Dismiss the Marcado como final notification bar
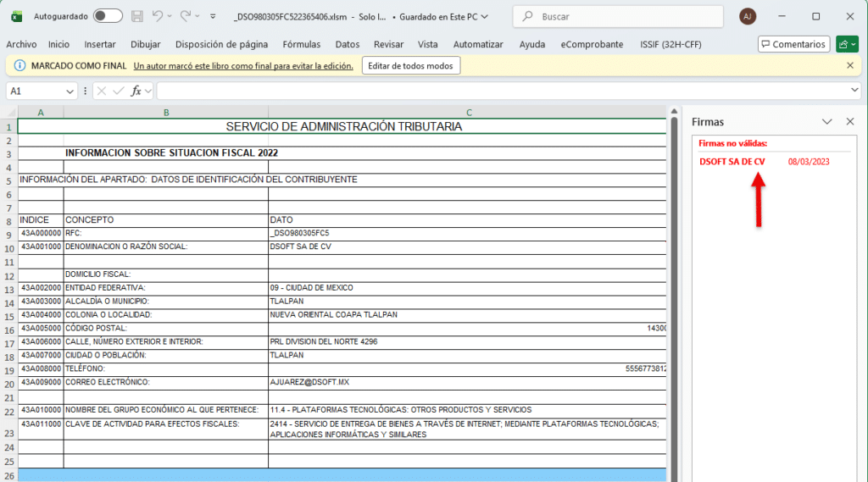The height and width of the screenshot is (482, 868). click(850, 65)
